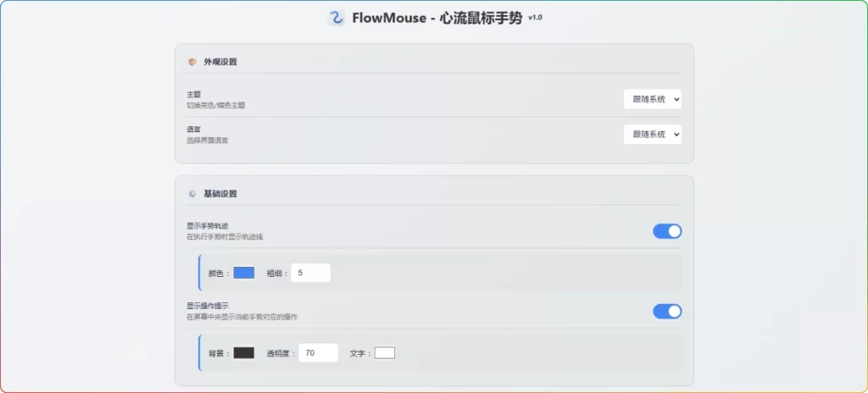This screenshot has height=393, width=868.
Task: Click the FlowMouse logo icon
Action: coord(336,18)
